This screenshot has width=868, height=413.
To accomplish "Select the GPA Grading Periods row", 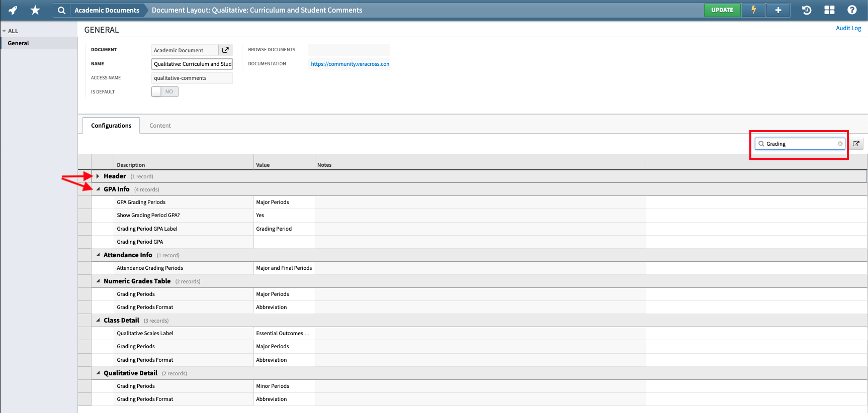I will [x=473, y=202].
